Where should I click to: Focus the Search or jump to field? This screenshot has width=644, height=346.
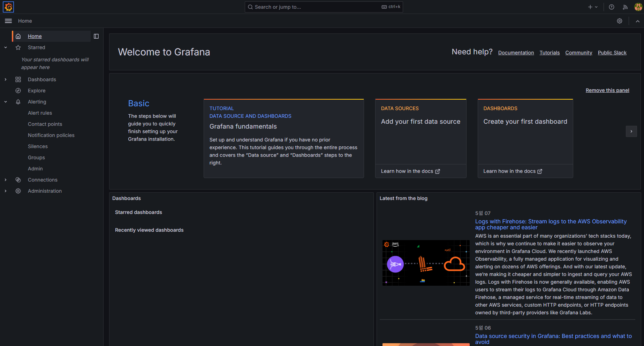[324, 7]
